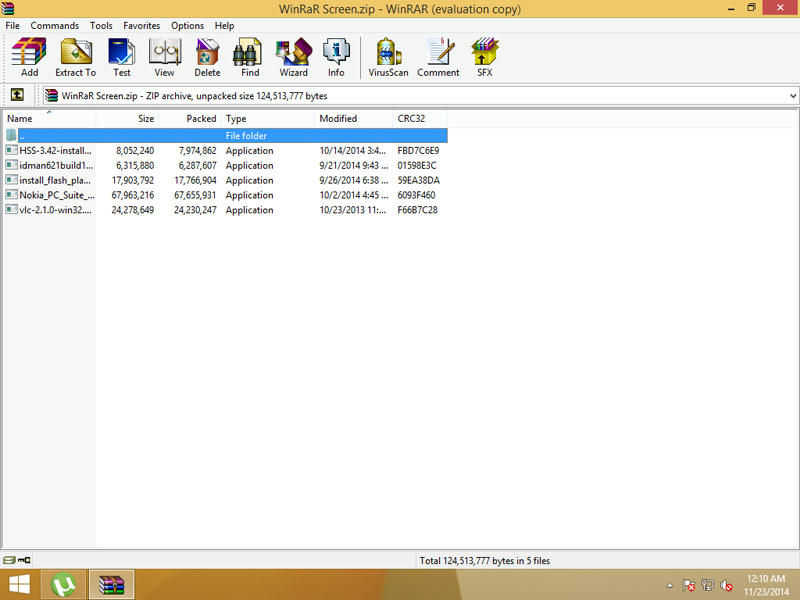Open the Help menu
Screen dimensions: 800x600
[x=224, y=26]
